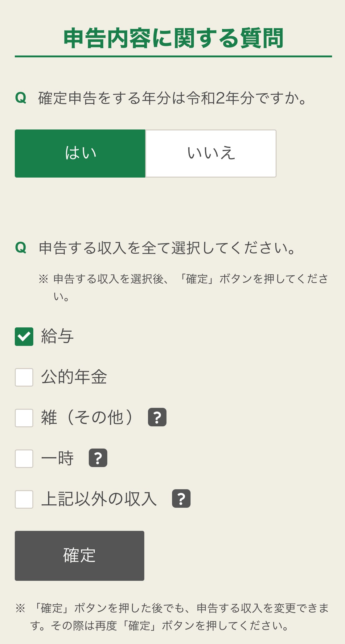This screenshot has height=644, width=345.
Task: Enable the 雑（その他） checkbox
Action: click(24, 418)
